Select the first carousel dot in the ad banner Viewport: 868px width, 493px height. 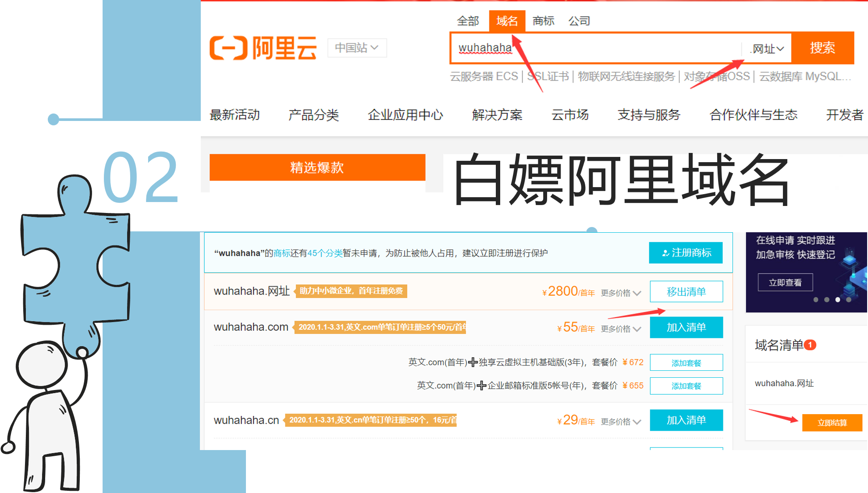[x=816, y=300]
